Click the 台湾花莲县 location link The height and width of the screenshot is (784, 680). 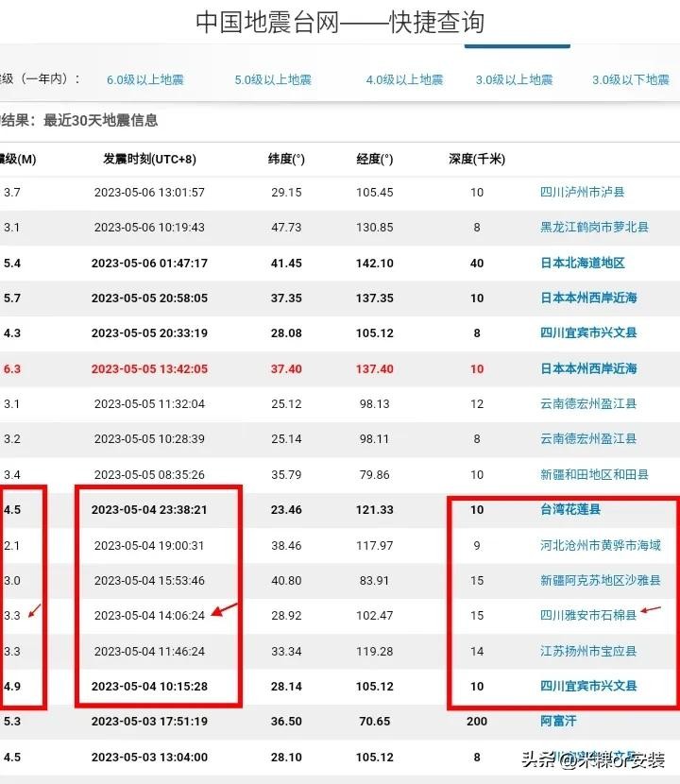[570, 510]
